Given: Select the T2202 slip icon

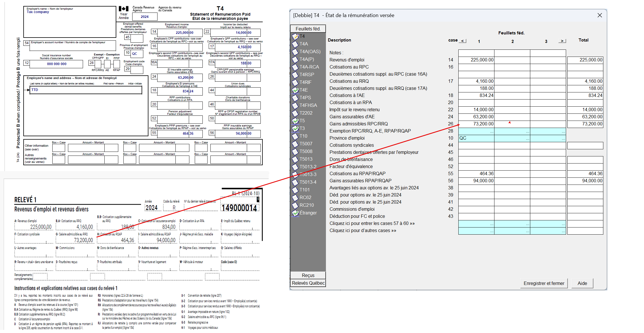Looking at the screenshot, I should (x=295, y=113).
